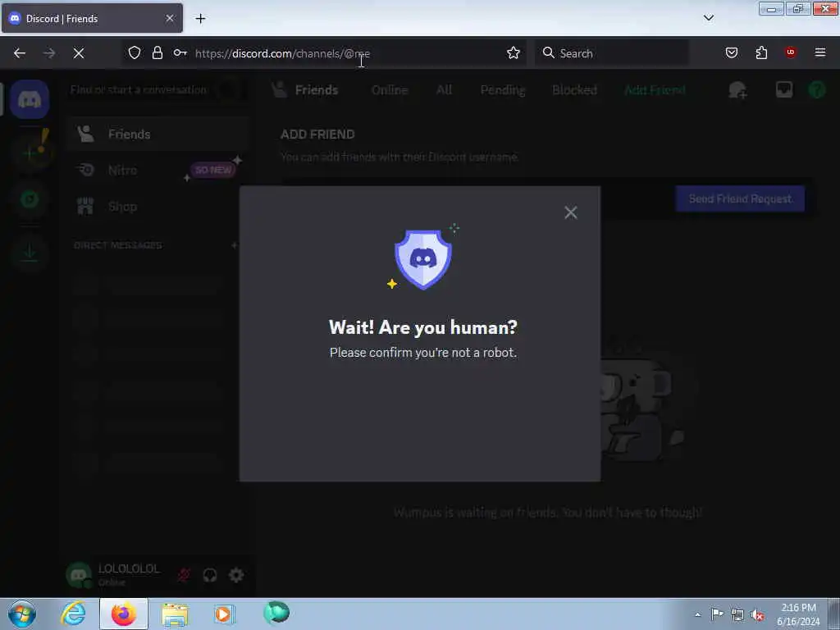
Task: Switch to the Pending tab
Action: tap(503, 90)
